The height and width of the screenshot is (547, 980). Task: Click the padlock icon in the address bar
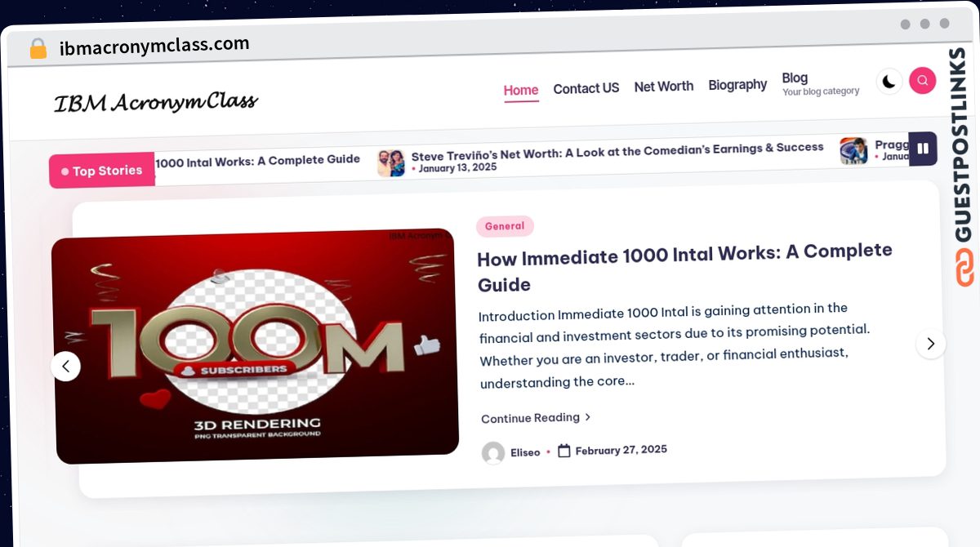38,49
